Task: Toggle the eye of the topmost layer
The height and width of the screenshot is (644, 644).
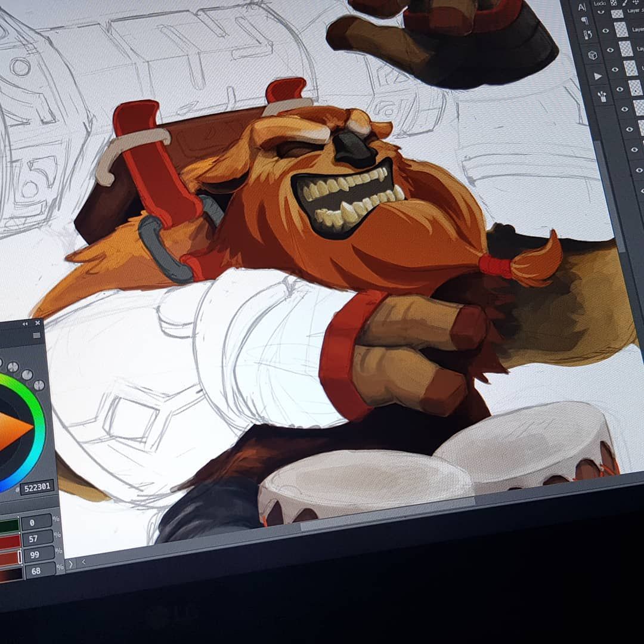Action: 600,13
